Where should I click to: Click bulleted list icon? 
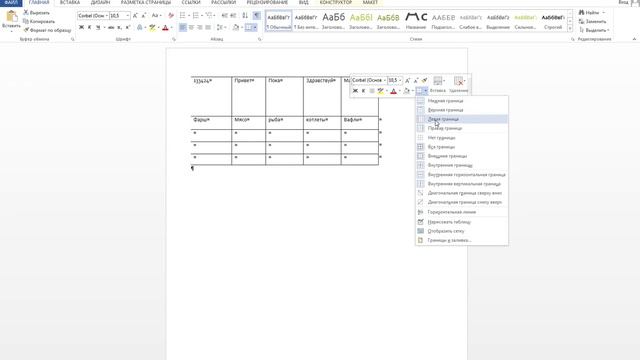click(182, 16)
